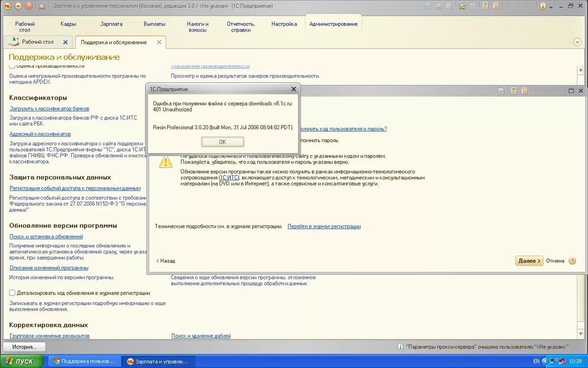Select the Администрирование section
Viewport: 588px width, 368px height.
(x=333, y=24)
